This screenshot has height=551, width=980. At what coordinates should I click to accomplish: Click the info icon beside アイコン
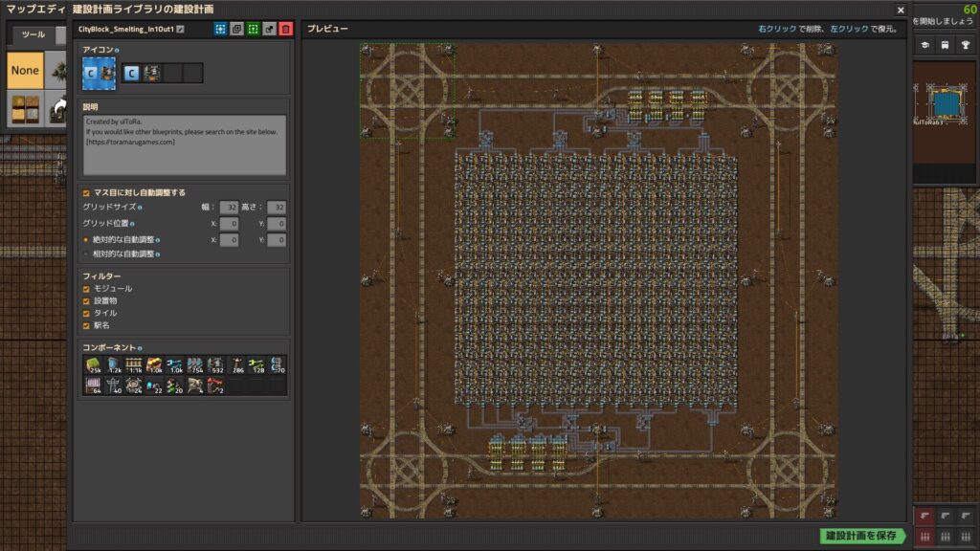[117, 50]
